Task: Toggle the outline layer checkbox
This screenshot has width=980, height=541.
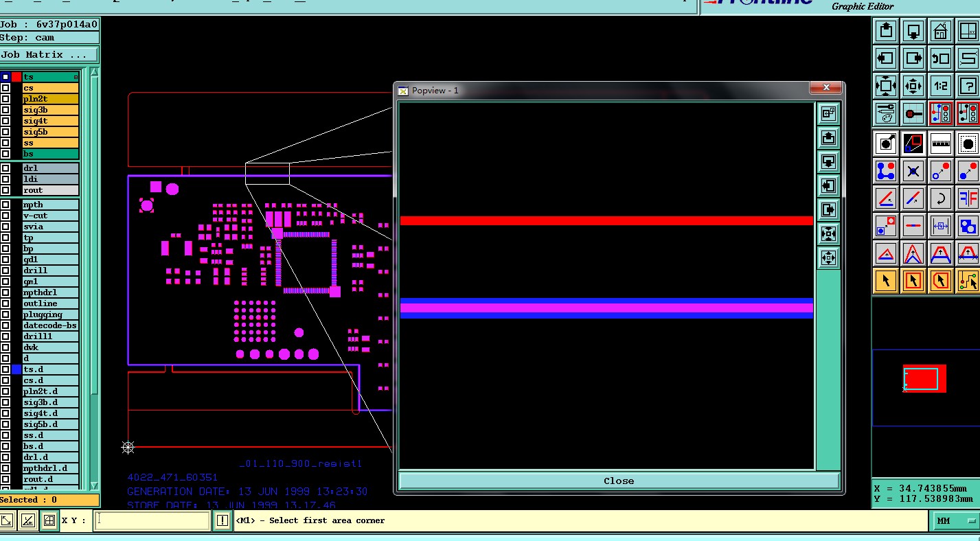Action: [5, 303]
